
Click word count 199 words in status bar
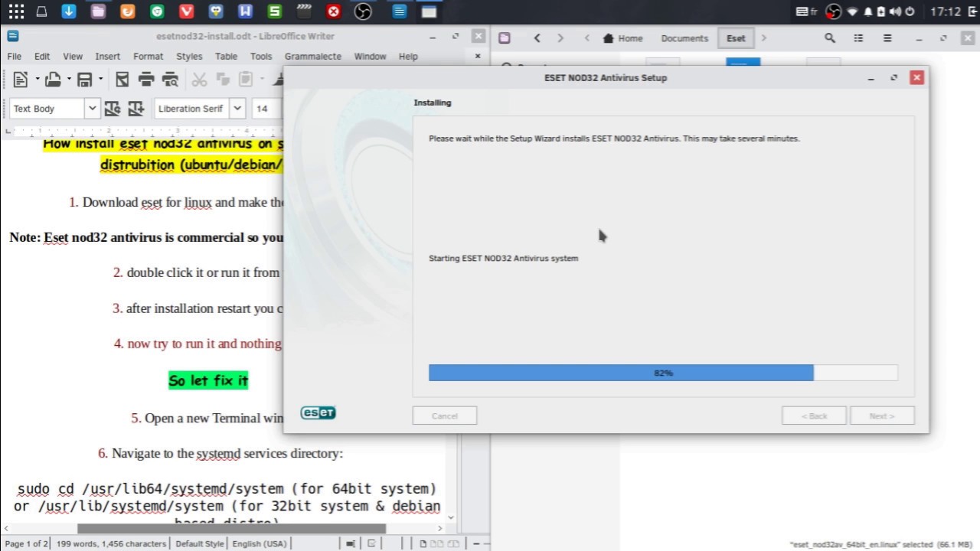pos(111,543)
